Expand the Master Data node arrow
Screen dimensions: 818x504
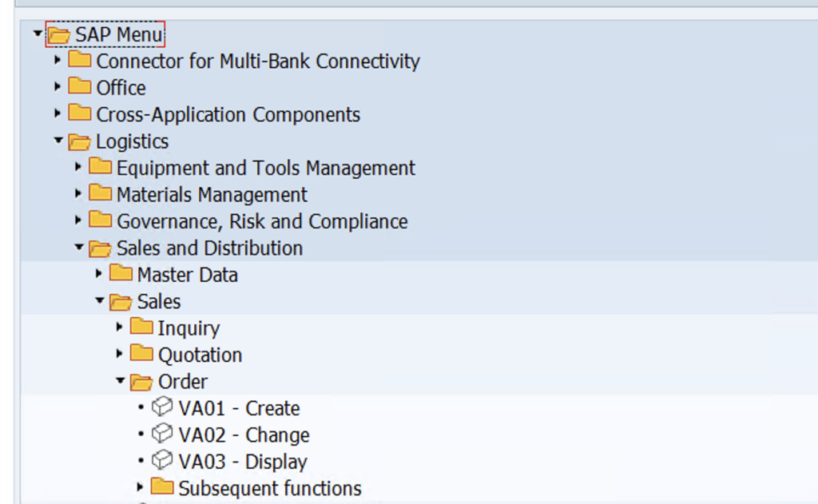(98, 273)
